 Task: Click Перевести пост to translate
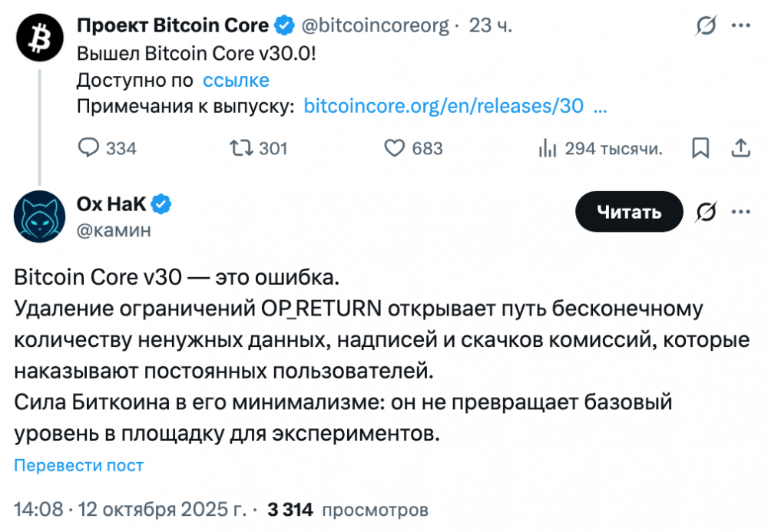(79, 465)
